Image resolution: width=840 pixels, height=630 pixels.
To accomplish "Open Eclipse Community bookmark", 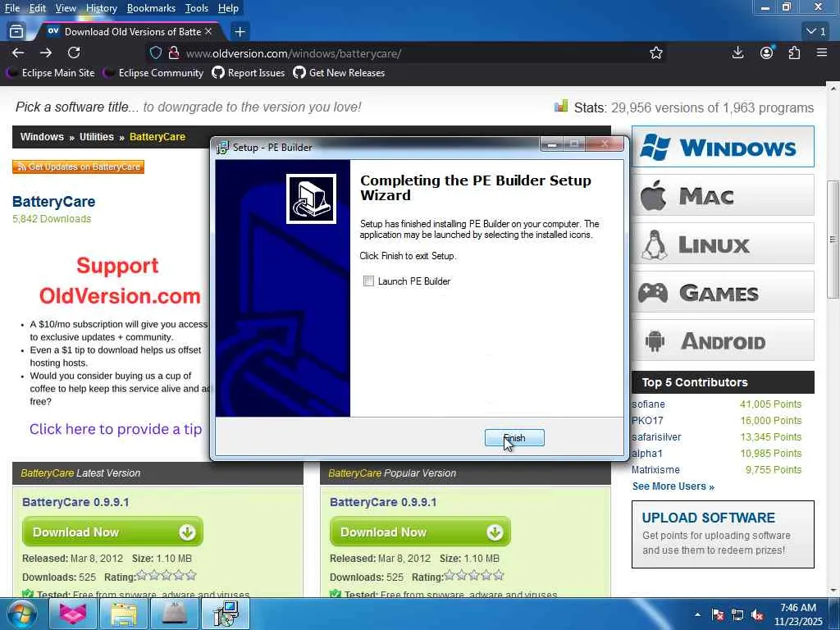I will (x=154, y=73).
